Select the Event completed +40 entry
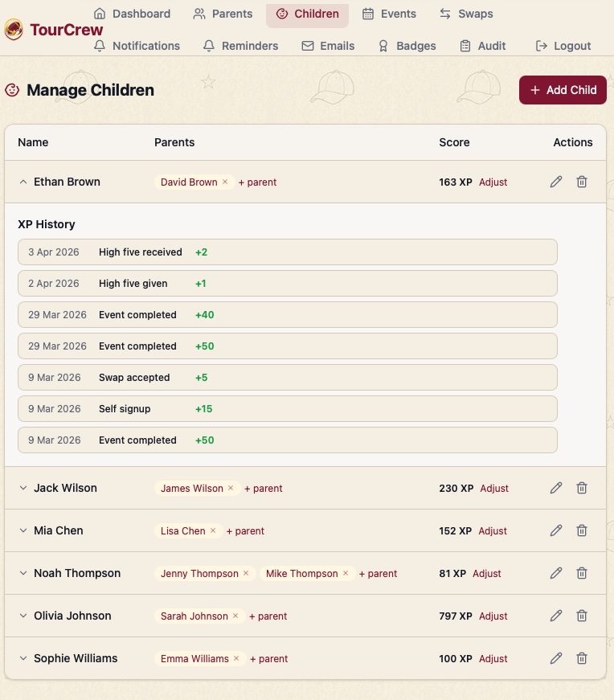614x700 pixels. pyautogui.click(x=288, y=314)
